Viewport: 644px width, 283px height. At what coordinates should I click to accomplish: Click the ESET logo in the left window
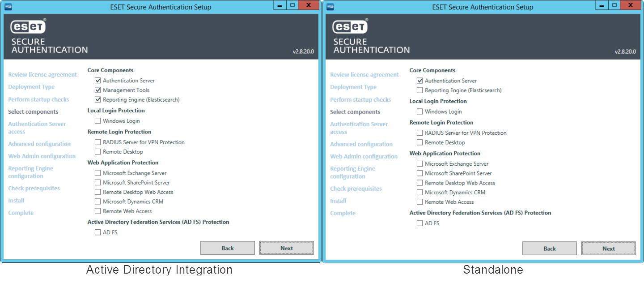(28, 27)
